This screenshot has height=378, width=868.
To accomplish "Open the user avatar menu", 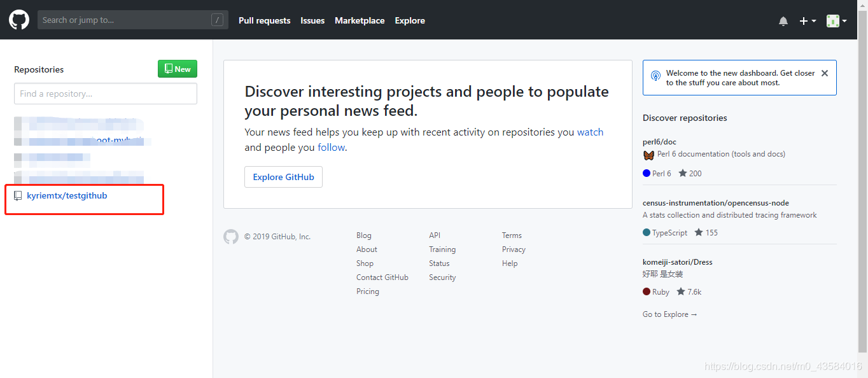I will tap(836, 21).
